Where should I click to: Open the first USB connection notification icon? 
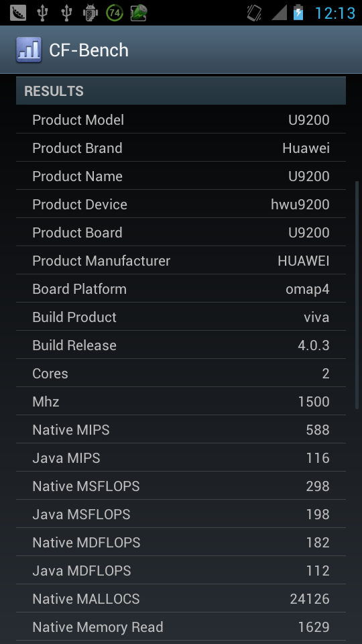pyautogui.click(x=42, y=13)
